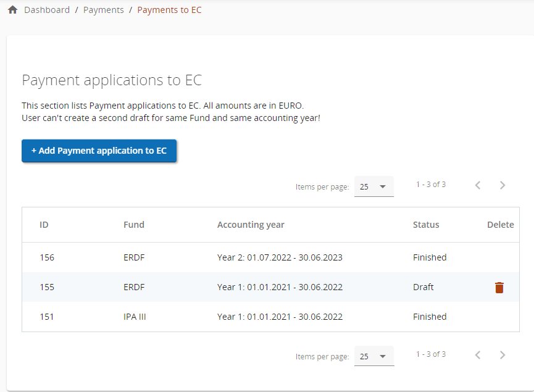
Task: Open payment application row ID 156
Action: [x=47, y=257]
